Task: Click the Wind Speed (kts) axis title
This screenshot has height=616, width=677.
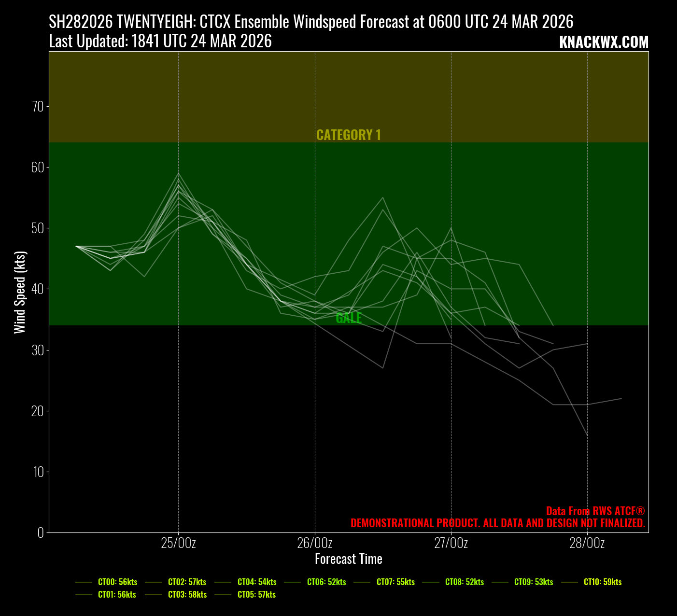Action: click(20, 293)
